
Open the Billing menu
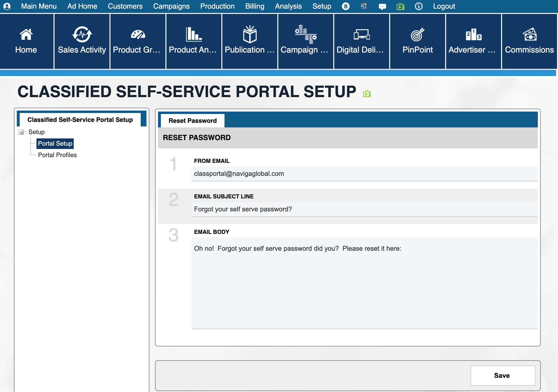click(x=255, y=6)
